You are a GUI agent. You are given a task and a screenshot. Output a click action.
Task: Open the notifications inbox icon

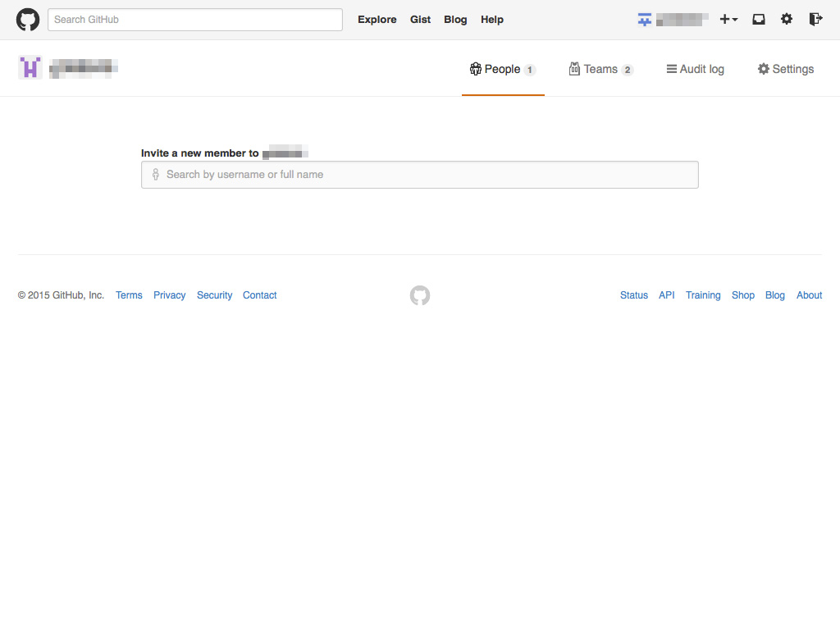point(759,20)
